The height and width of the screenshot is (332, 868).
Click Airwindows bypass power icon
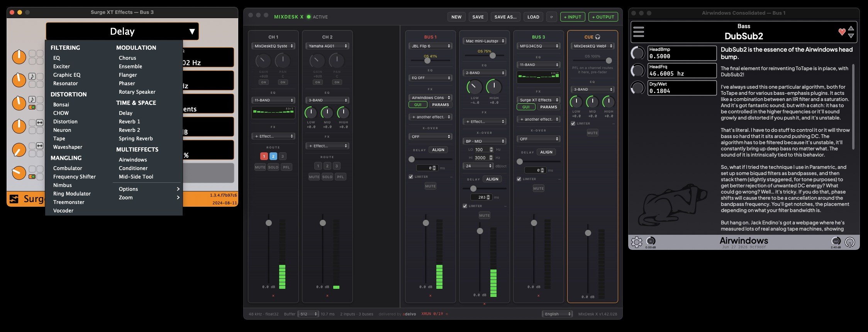850,242
